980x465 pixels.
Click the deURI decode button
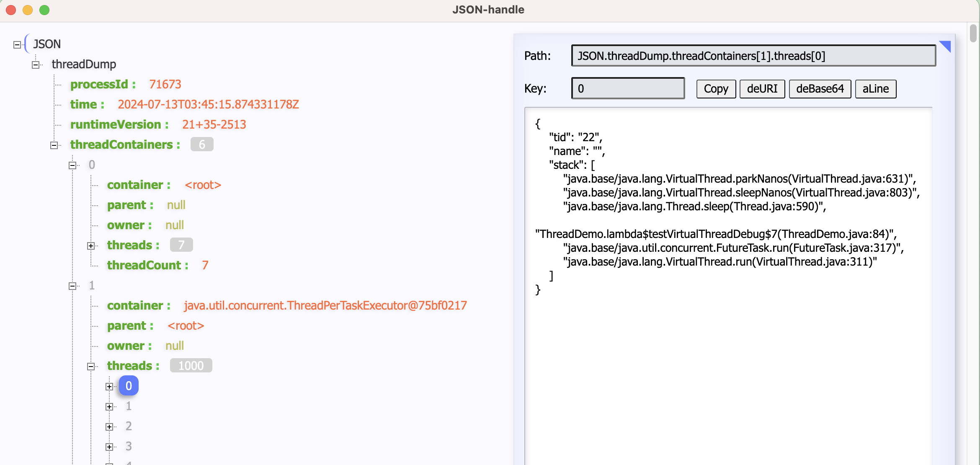click(762, 89)
